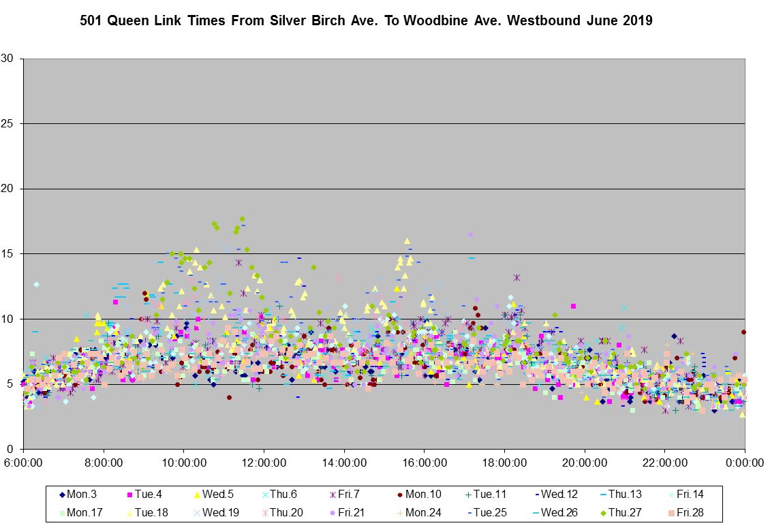The image size is (770, 532).
Task: Select the Thu.27 green diamond legend marker
Action: pyautogui.click(x=604, y=512)
